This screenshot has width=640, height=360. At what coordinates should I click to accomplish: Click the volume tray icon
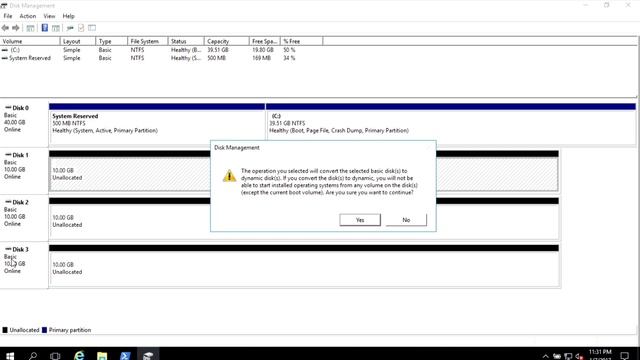(x=579, y=356)
